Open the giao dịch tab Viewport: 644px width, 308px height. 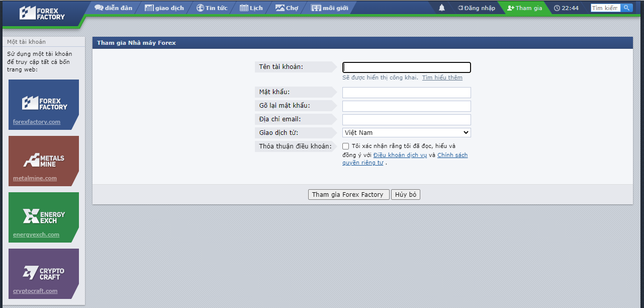click(164, 8)
